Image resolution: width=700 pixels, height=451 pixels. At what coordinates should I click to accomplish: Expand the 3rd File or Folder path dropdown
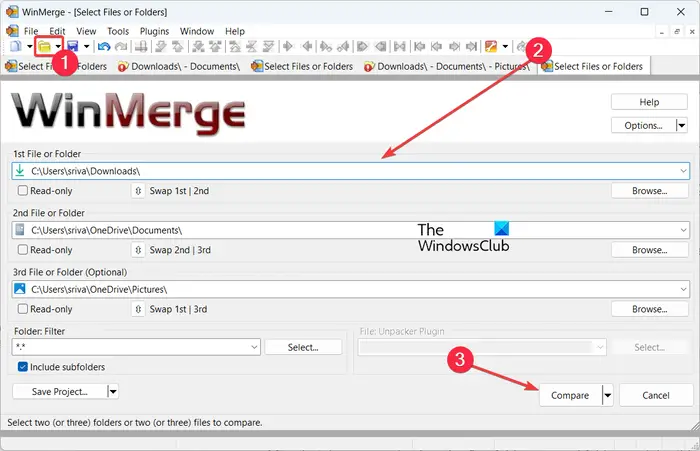click(683, 289)
